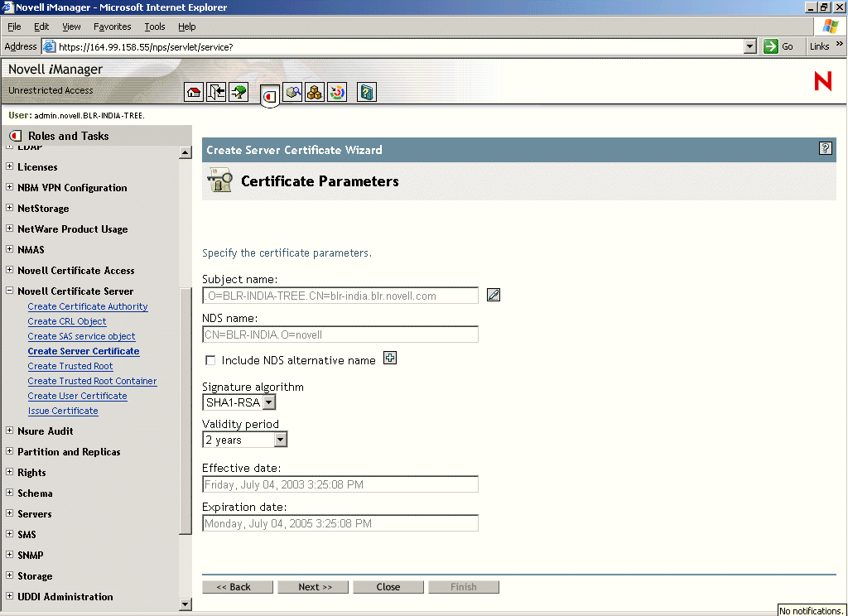Open Create CRL Object link
Screen dimensions: 848x616
coord(67,321)
